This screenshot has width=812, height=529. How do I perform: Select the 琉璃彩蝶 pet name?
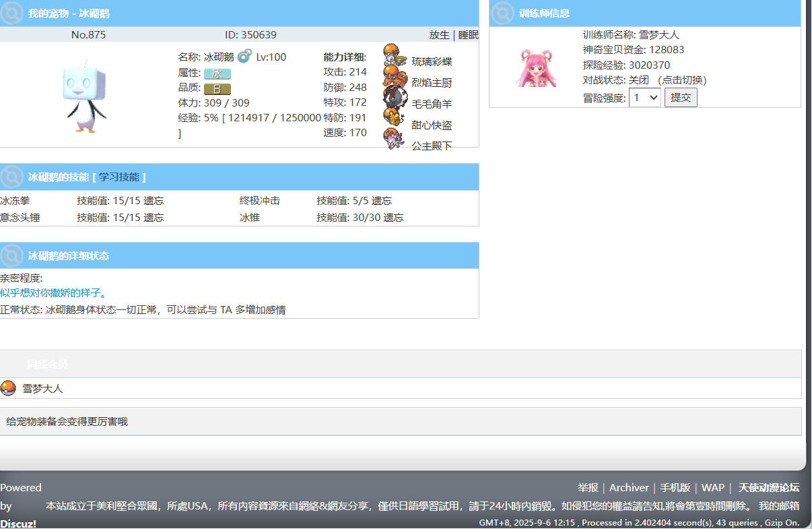pos(432,62)
